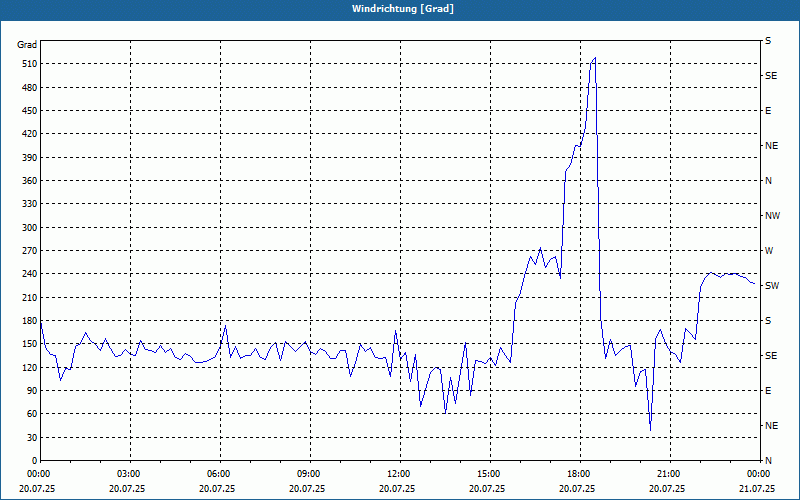The image size is (800, 500).
Task: Pick the y-axis value "210"
Action: (30, 297)
